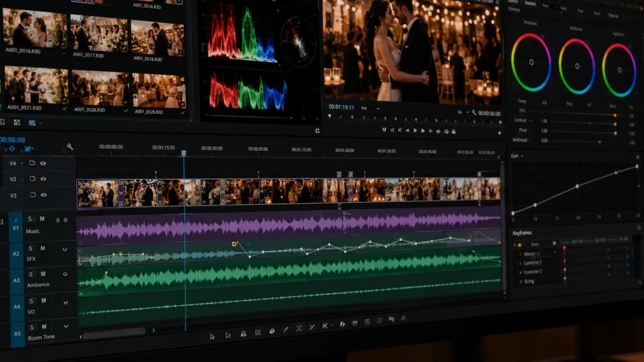
Task: Click the first lock icon on Music track
Action: 58,221
